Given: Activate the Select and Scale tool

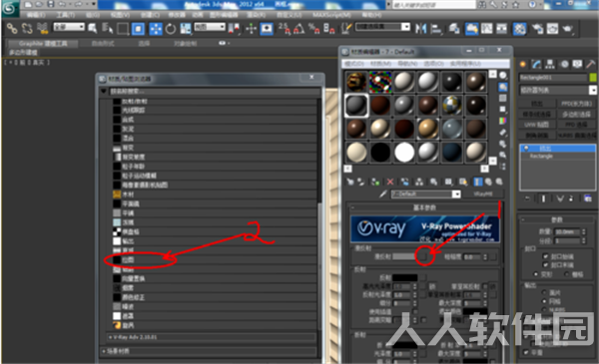Looking at the screenshot, I should coord(186,29).
